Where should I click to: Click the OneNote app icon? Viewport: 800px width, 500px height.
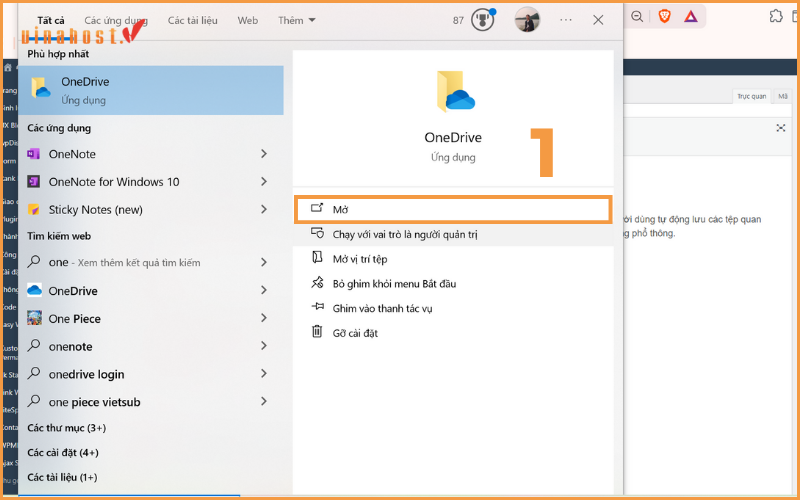click(35, 154)
